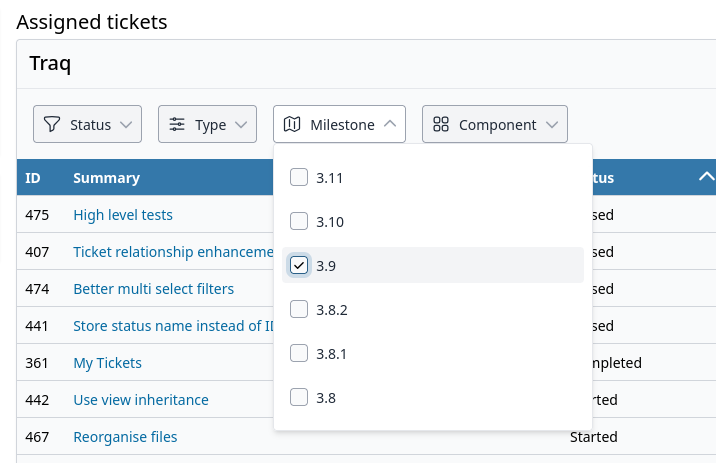Check the 3.8.2 milestone checkbox

(x=299, y=309)
